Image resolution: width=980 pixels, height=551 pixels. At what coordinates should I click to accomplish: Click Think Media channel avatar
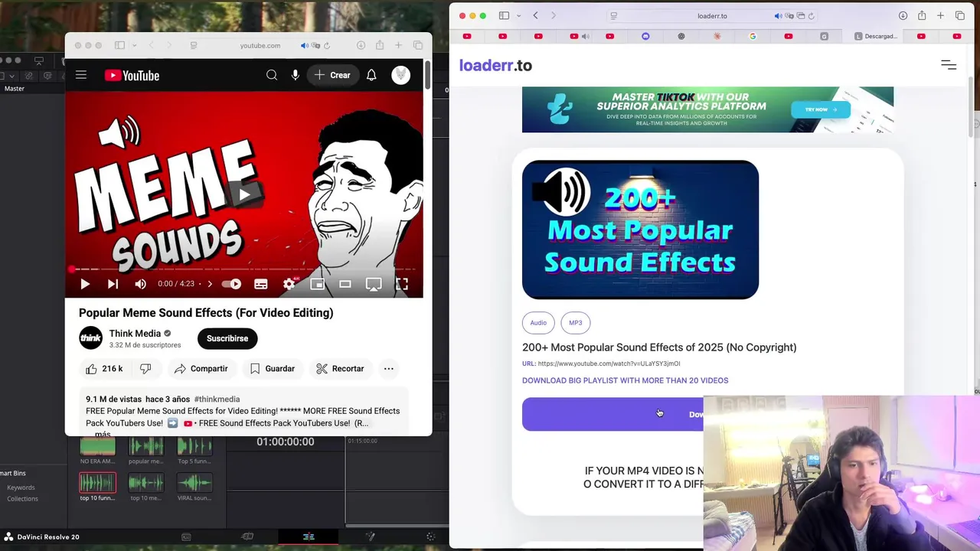pos(90,338)
